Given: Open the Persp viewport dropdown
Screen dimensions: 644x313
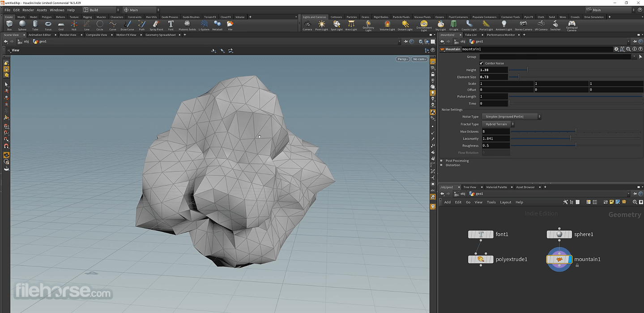Looking at the screenshot, I should click(403, 59).
